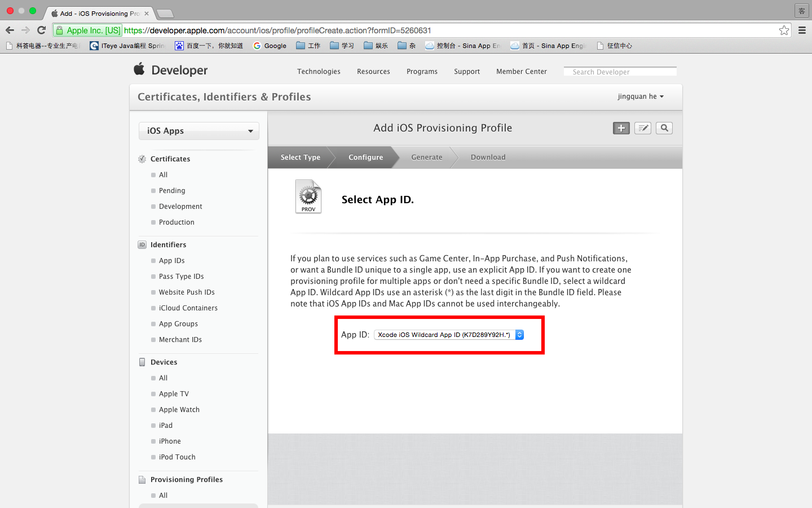Click the browser back arrow

[10, 30]
